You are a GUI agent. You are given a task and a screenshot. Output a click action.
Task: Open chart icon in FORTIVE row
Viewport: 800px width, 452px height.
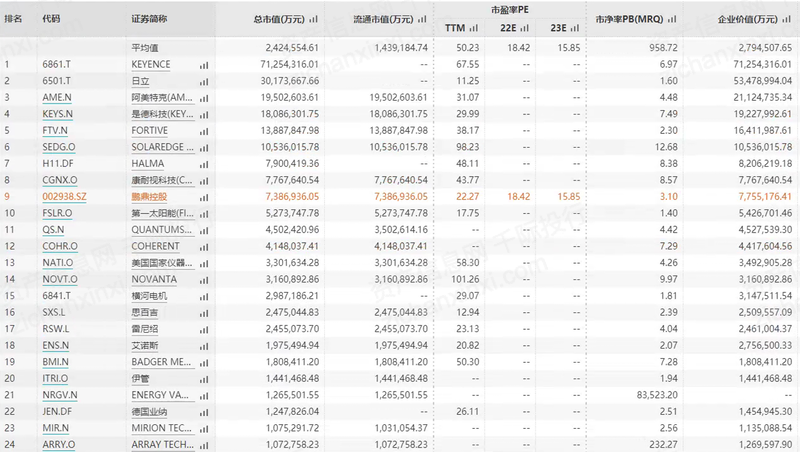coord(204,131)
